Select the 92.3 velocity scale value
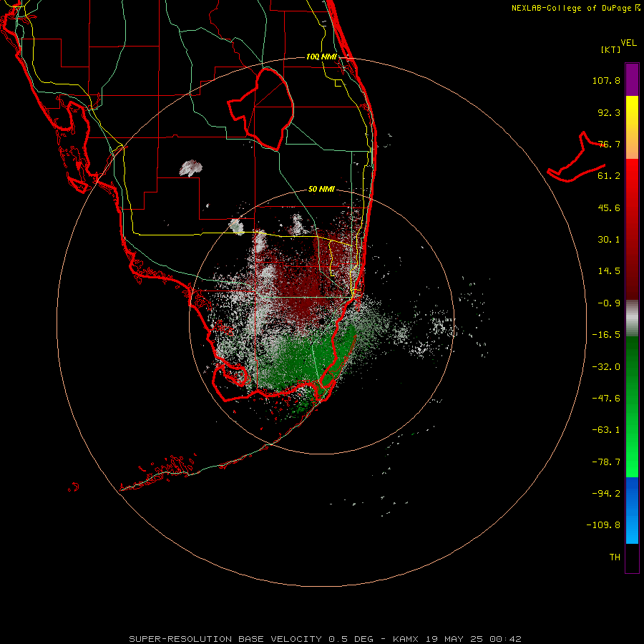The width and height of the screenshot is (644, 644). tap(609, 112)
